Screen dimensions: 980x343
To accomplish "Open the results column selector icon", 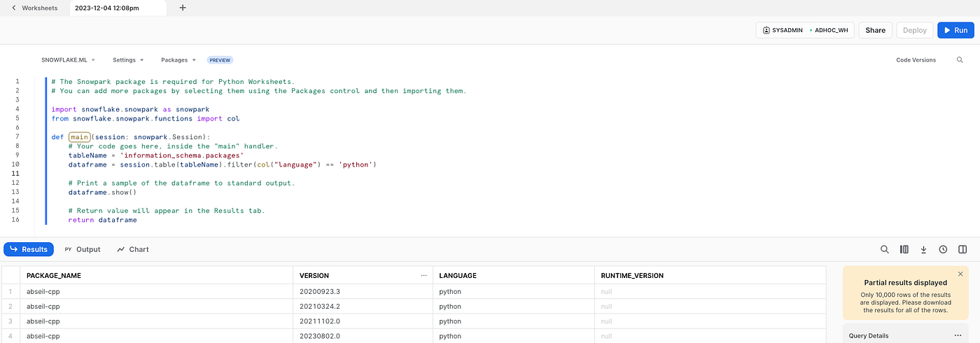I will click(904, 249).
